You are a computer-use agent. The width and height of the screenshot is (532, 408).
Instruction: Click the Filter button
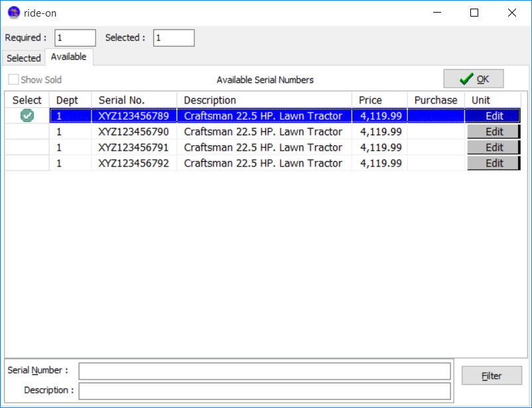(492, 375)
